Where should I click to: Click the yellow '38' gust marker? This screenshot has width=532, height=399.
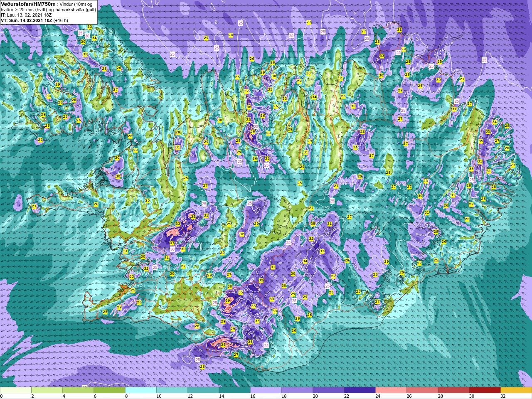click(x=193, y=217)
